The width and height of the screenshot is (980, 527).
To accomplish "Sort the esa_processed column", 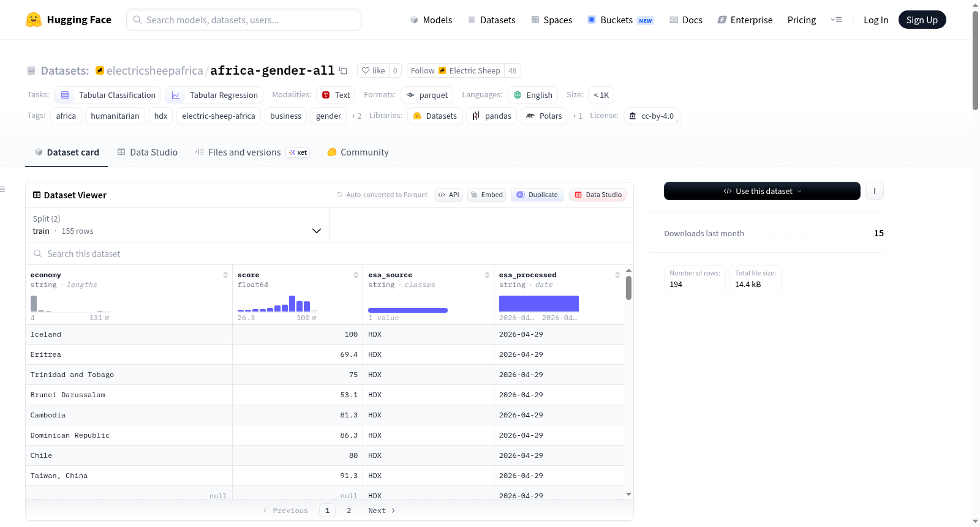I will (x=617, y=275).
